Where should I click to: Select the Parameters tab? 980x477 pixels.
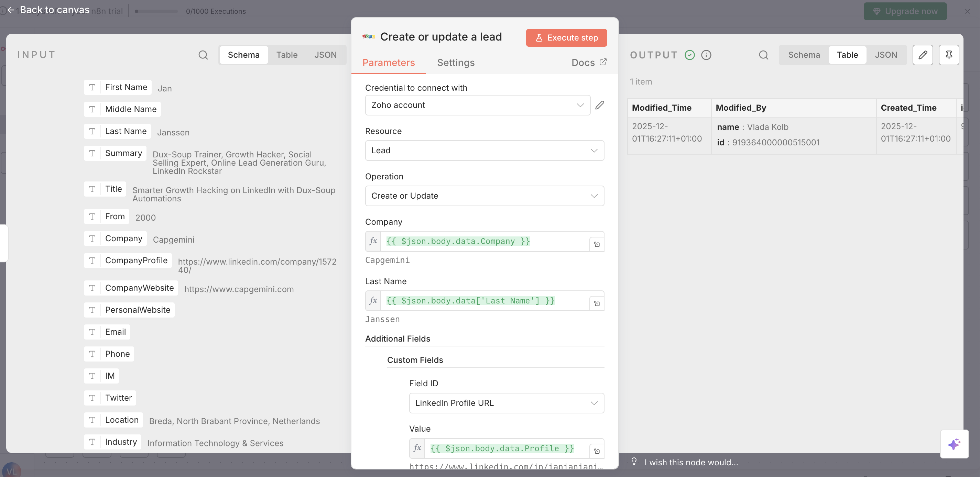coord(388,63)
